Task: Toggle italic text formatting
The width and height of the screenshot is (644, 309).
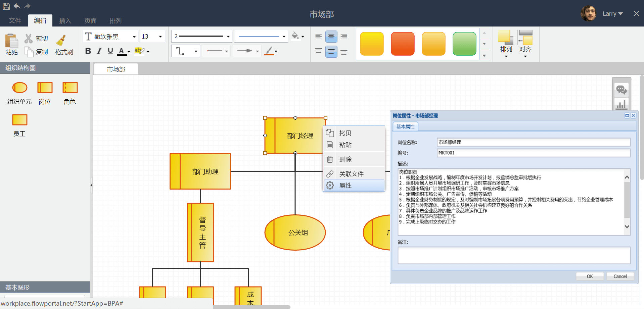Action: click(99, 51)
